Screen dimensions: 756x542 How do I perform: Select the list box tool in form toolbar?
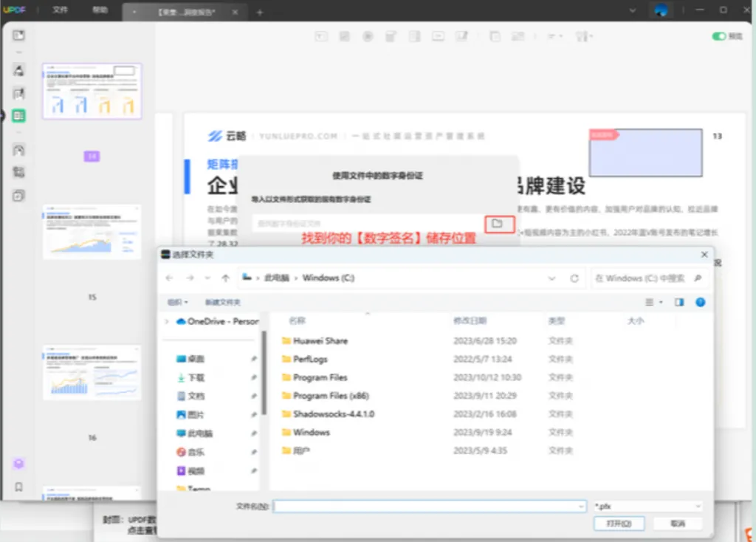[415, 36]
